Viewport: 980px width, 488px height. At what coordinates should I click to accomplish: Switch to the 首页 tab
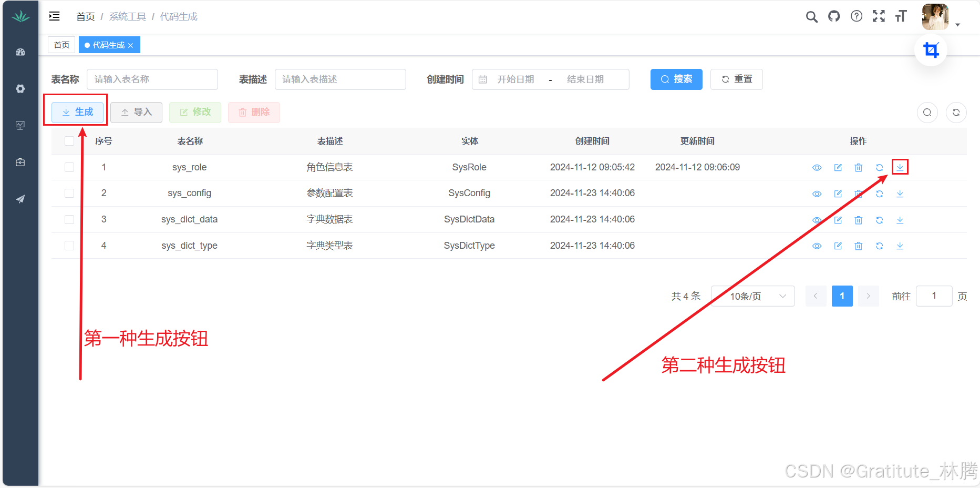click(61, 45)
